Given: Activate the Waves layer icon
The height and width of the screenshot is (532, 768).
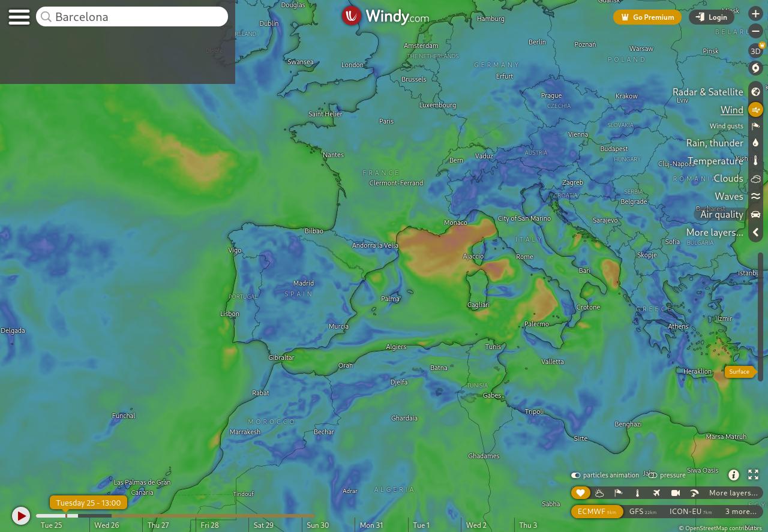Looking at the screenshot, I should [x=755, y=196].
